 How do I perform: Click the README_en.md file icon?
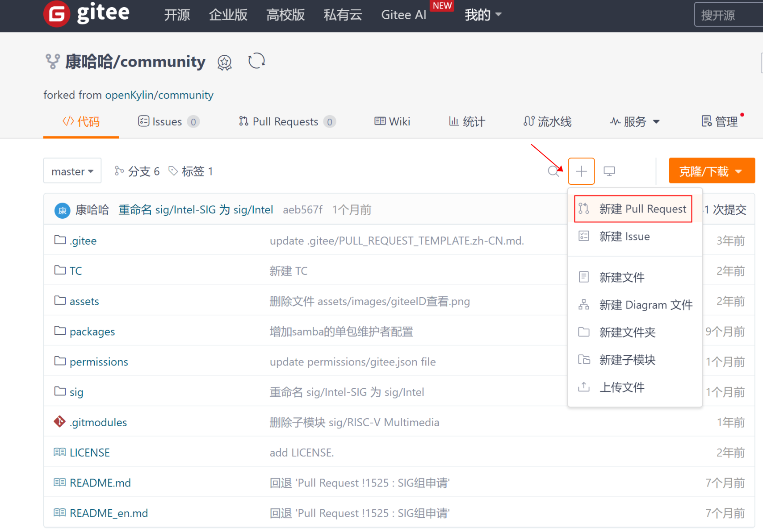coord(59,513)
